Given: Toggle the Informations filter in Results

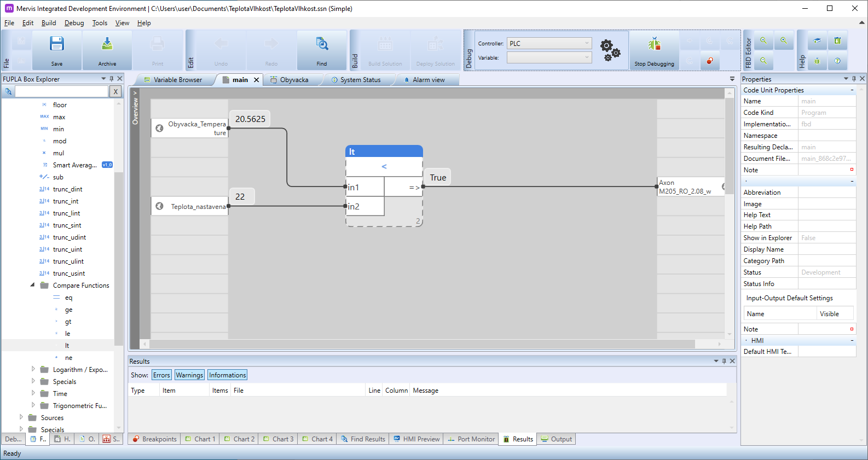Looking at the screenshot, I should coord(227,375).
